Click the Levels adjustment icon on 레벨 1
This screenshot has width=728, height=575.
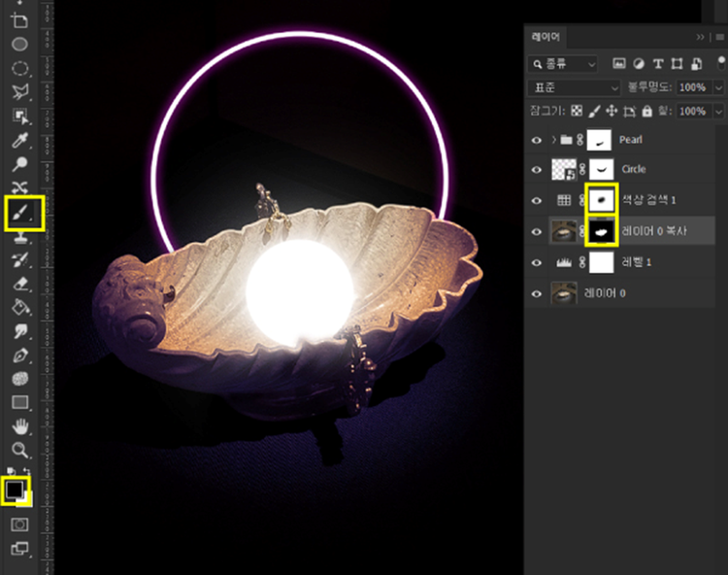(564, 262)
